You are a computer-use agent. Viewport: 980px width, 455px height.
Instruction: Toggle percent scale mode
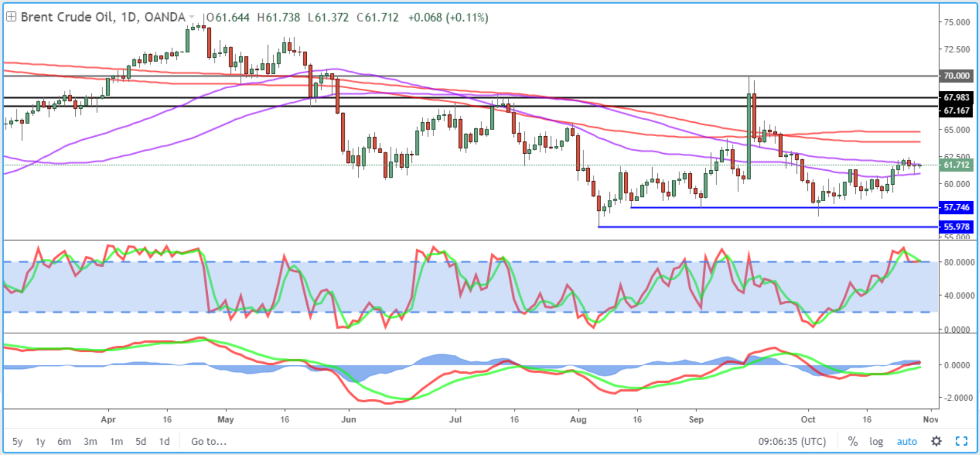pyautogui.click(x=853, y=442)
